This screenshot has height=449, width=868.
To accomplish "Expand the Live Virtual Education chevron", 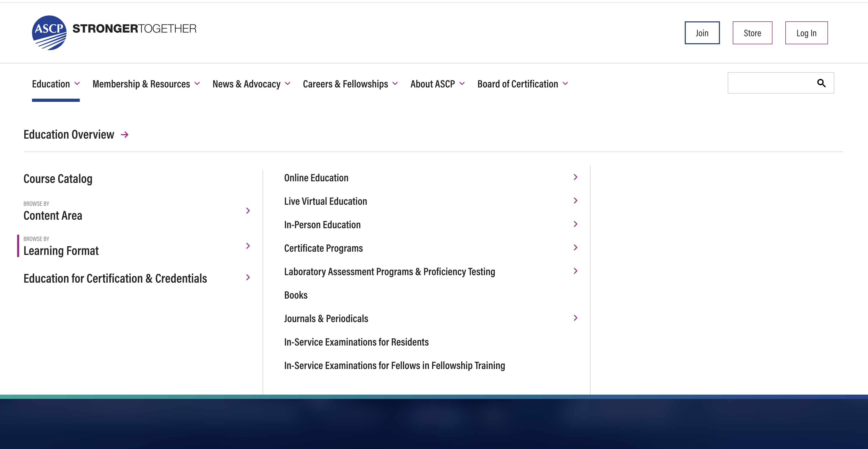I will (x=576, y=201).
